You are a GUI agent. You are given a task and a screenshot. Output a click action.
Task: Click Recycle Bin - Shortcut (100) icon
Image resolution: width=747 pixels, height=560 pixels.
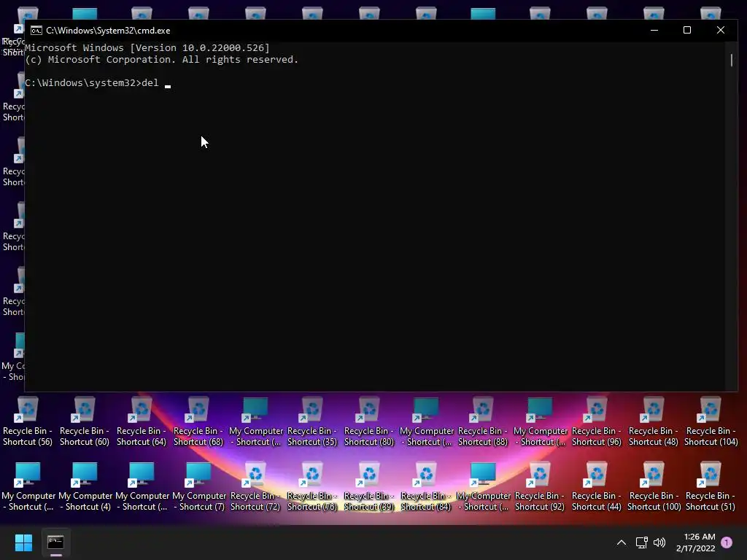click(x=654, y=486)
